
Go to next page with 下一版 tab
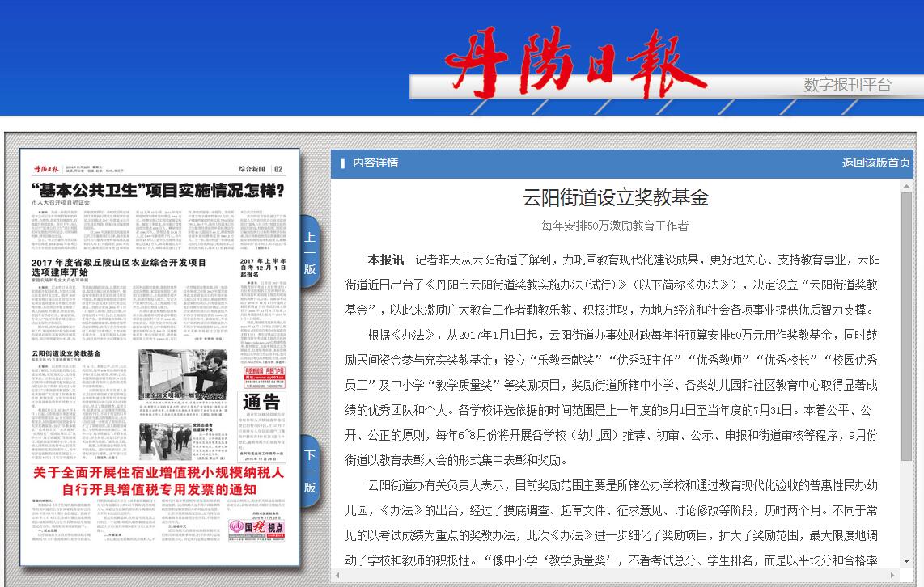[x=310, y=471]
